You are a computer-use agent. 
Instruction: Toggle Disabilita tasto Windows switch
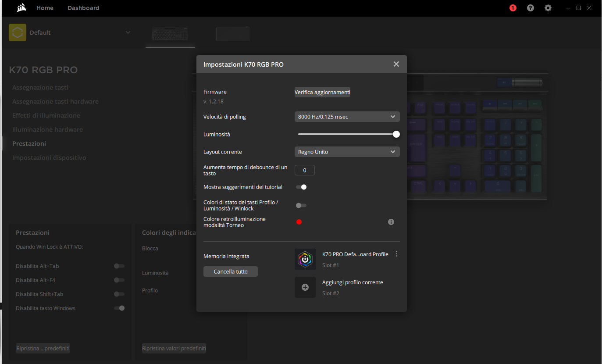tap(119, 308)
